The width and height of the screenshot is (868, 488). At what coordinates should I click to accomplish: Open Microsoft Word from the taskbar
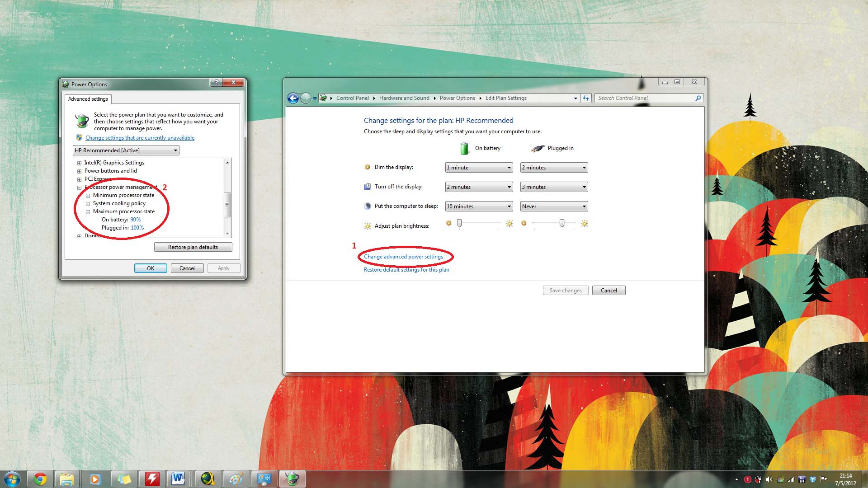[x=179, y=479]
